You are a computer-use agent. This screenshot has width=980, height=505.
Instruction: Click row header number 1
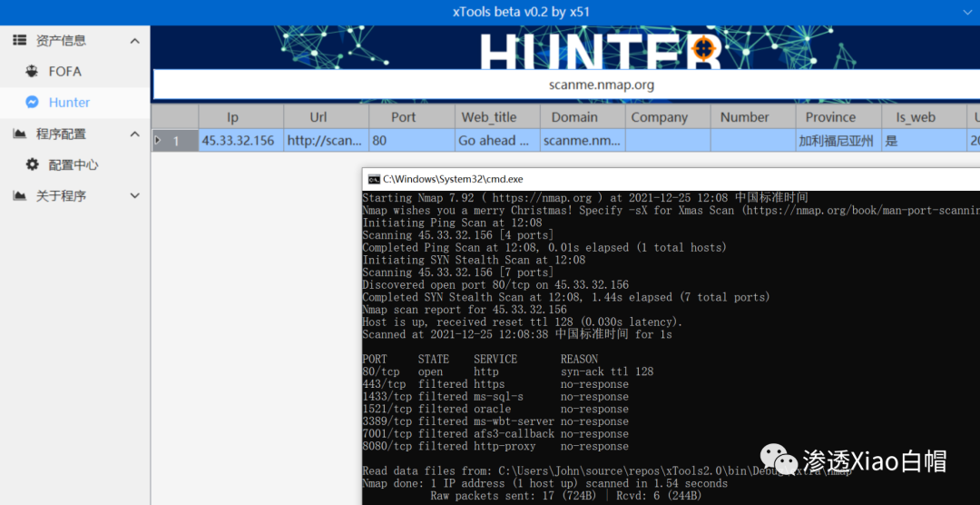click(176, 141)
